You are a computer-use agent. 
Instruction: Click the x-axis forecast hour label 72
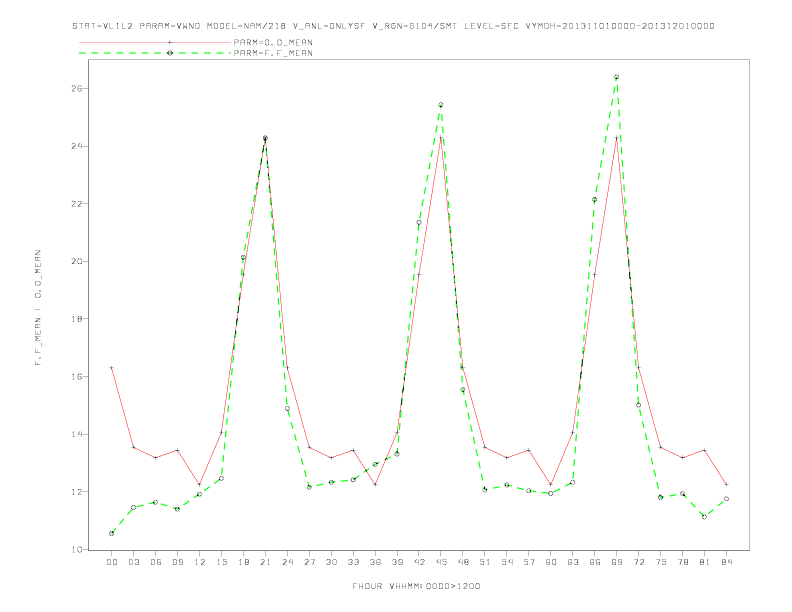coord(639,562)
